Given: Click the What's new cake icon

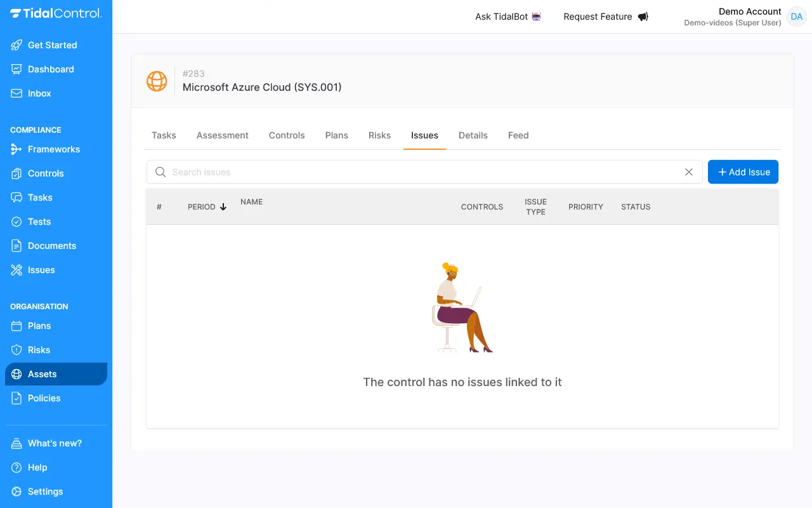Looking at the screenshot, I should tap(16, 443).
